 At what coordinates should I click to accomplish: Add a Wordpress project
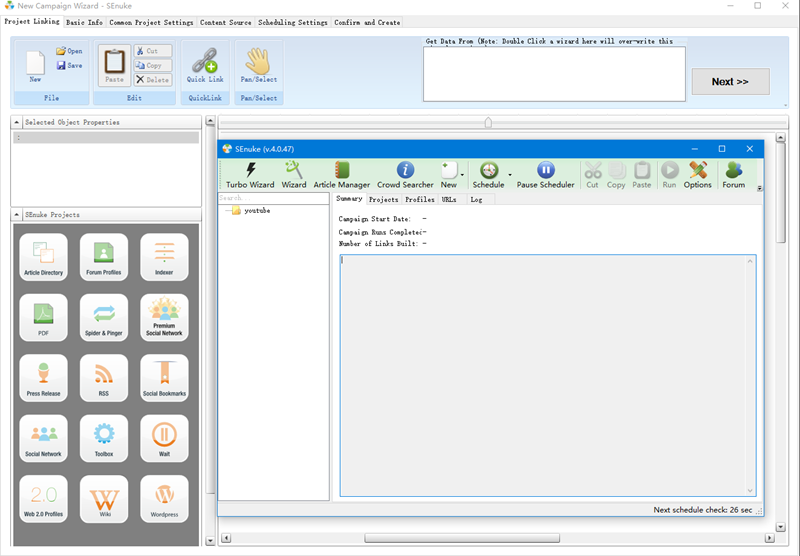(164, 499)
